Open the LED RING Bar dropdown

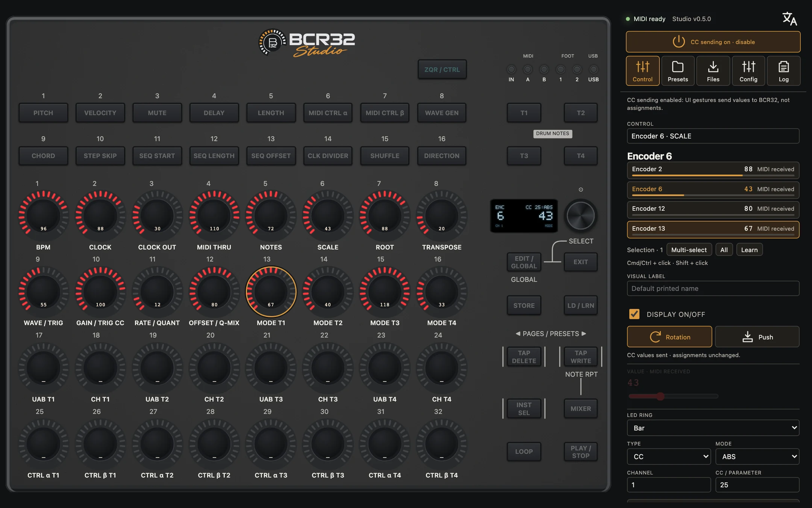pos(713,428)
